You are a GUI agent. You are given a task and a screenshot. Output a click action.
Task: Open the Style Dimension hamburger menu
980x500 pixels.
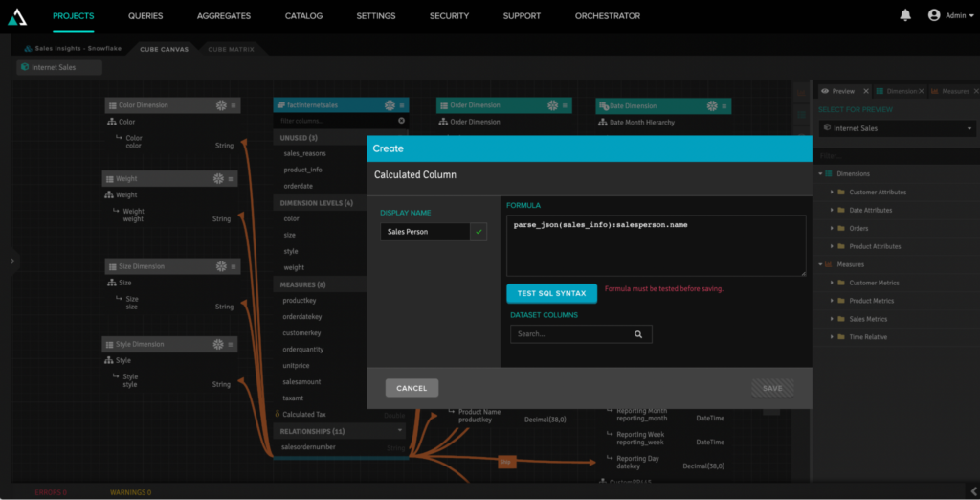coord(231,345)
